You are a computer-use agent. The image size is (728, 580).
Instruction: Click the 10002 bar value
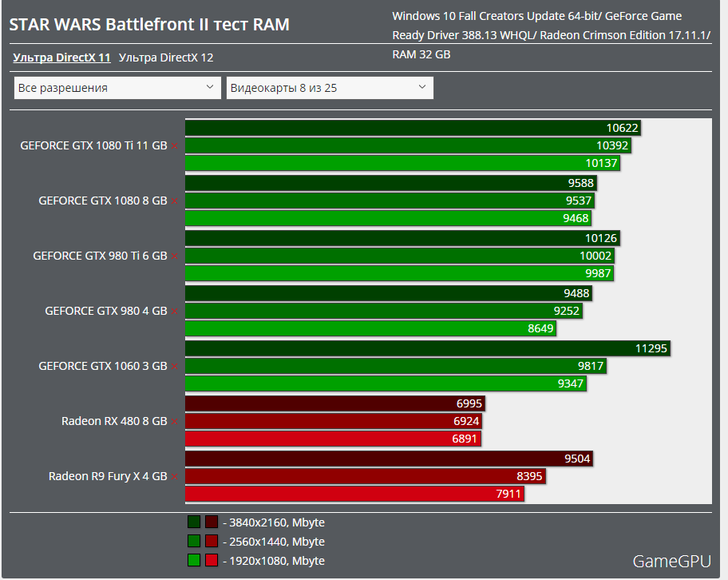(x=595, y=256)
